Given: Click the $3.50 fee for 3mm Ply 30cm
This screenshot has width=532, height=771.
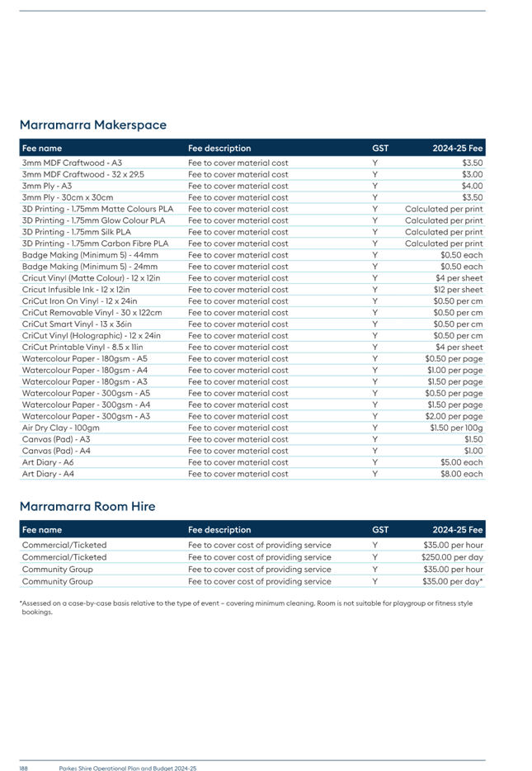Looking at the screenshot, I should [472, 197].
